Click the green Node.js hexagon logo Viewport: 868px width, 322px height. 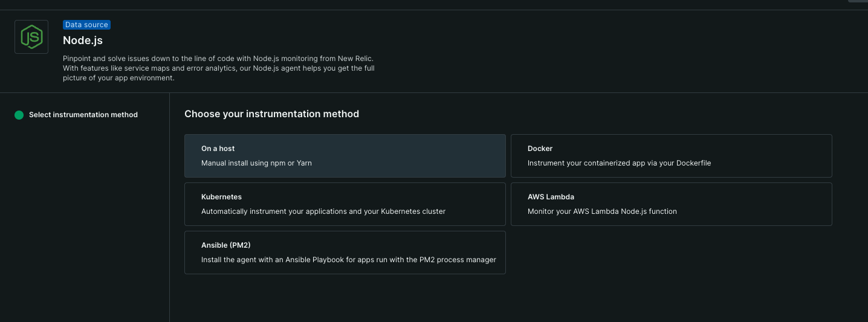[x=31, y=37]
